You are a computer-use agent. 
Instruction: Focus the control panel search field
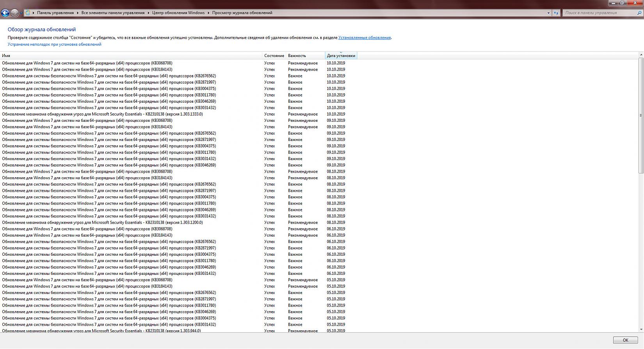(x=600, y=13)
